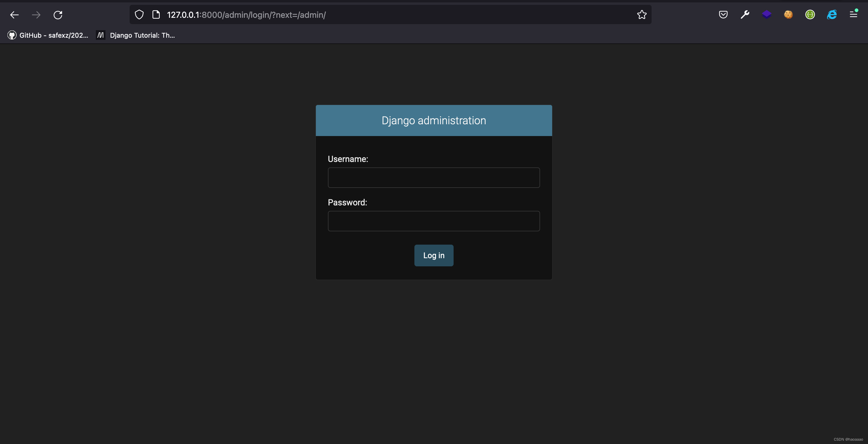Click the cookie extension icon
This screenshot has width=868, height=444.
(x=788, y=14)
